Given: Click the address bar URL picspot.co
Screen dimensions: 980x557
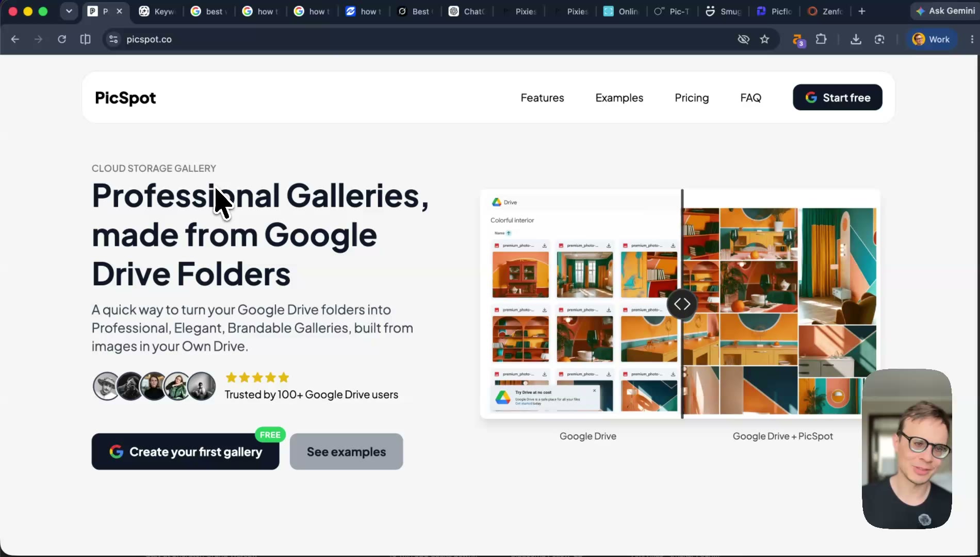Looking at the screenshot, I should coord(149,39).
